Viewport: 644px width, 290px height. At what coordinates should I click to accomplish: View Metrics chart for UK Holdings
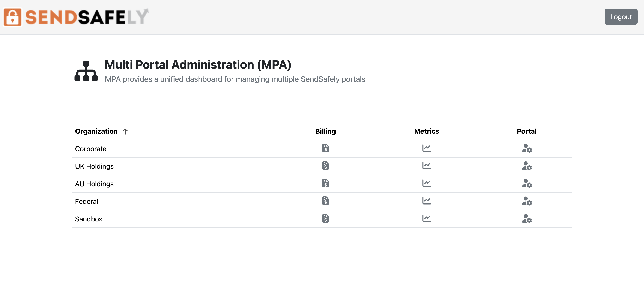[x=426, y=166]
